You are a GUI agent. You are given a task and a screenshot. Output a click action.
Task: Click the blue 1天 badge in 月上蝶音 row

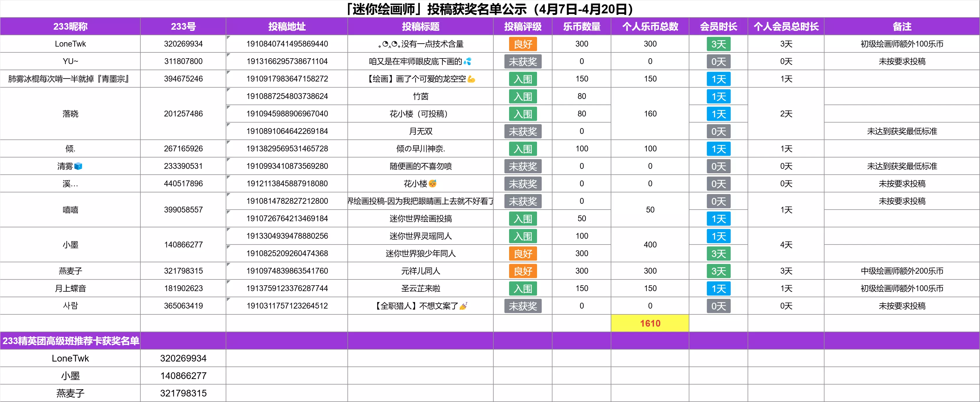pos(718,289)
